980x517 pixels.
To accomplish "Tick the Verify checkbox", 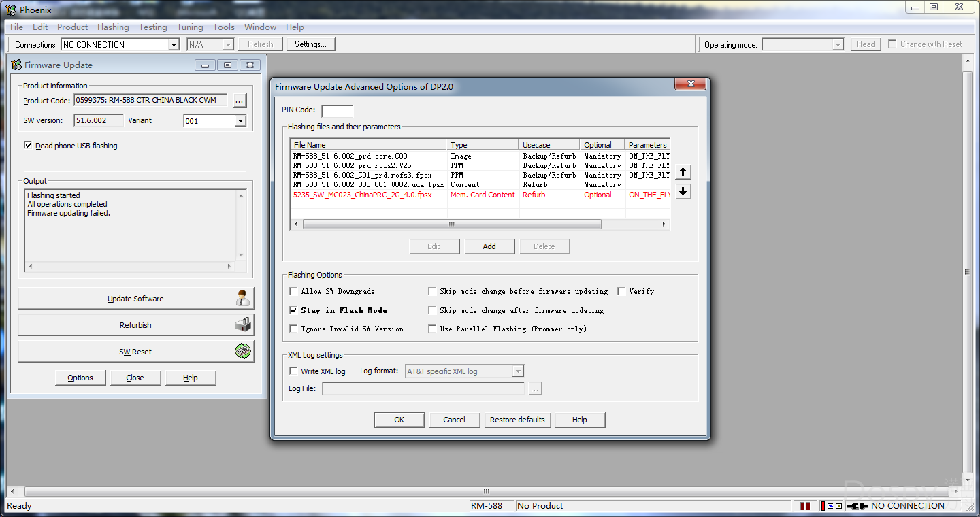I will pyautogui.click(x=621, y=291).
